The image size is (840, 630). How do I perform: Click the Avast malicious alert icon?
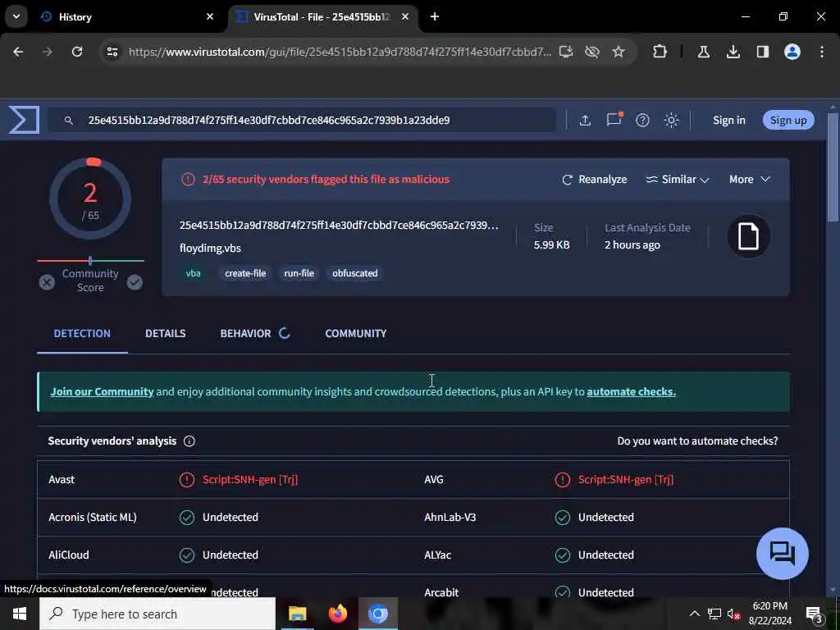[187, 479]
